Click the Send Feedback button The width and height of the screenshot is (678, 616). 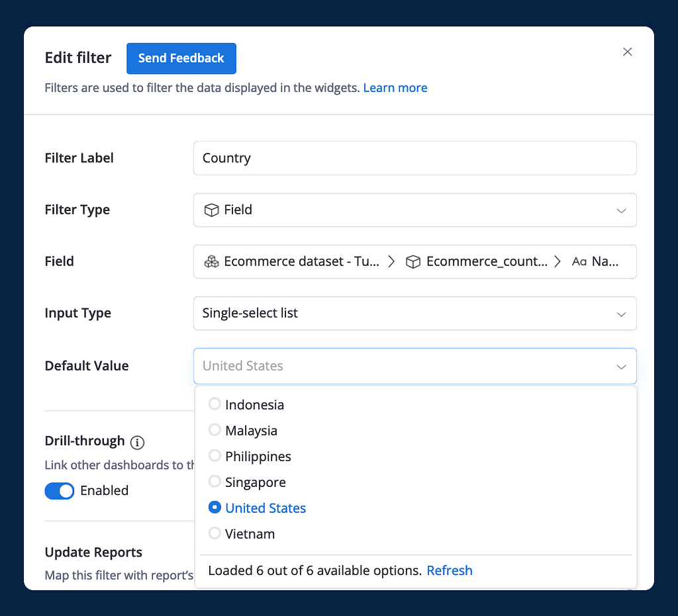point(181,58)
